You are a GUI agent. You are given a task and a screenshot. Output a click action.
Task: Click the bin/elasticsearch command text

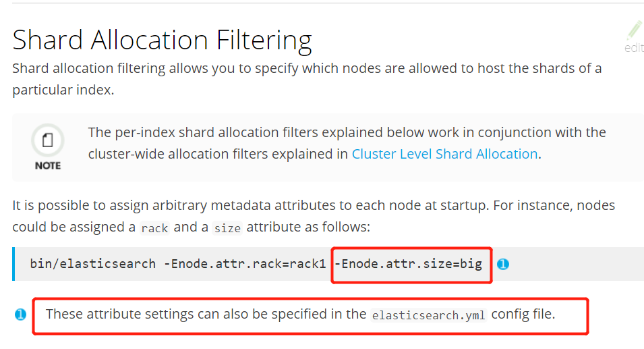93,263
